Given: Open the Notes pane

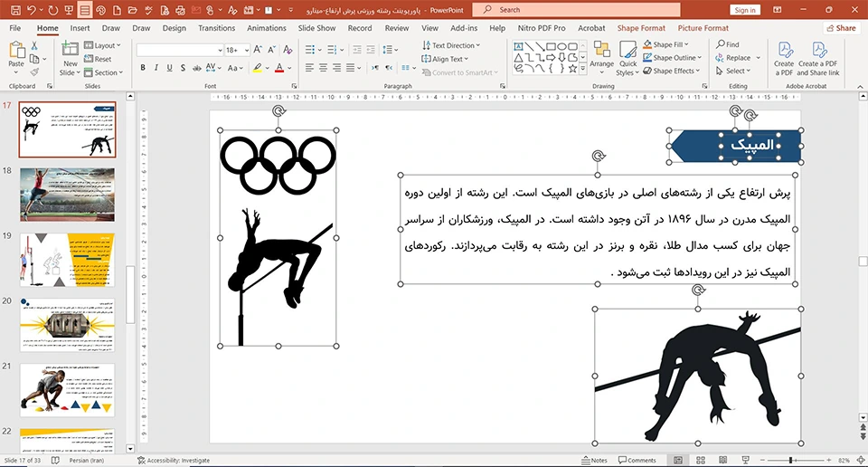Looking at the screenshot, I should [594, 461].
